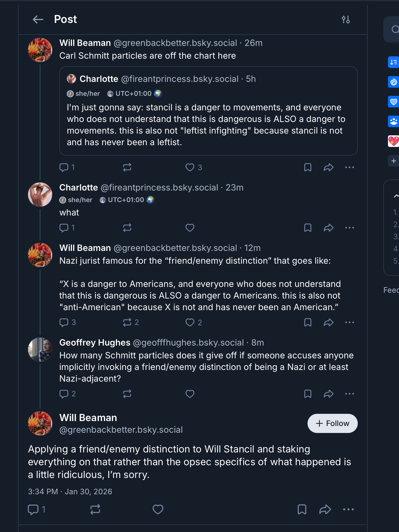Bookmark Geoffrey Hughes's reply
Viewport: 399px width, 532px height.
[x=308, y=394]
